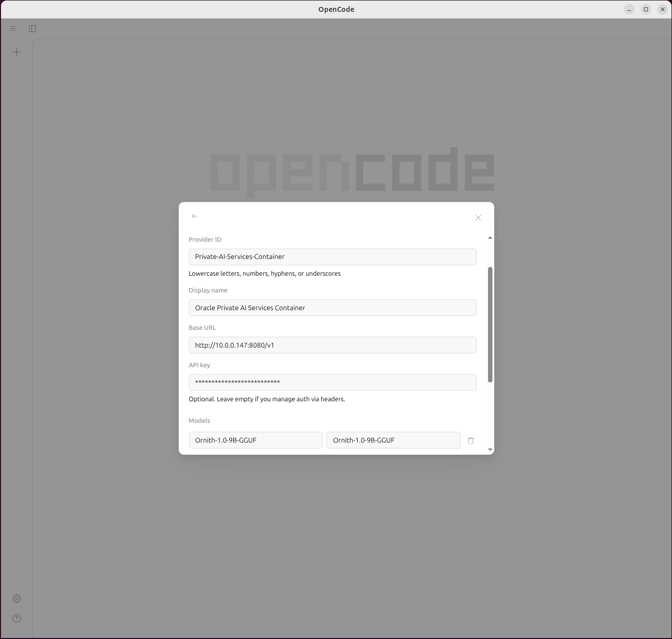Go back with the dialog arrow icon
The height and width of the screenshot is (639, 672).
tap(195, 216)
